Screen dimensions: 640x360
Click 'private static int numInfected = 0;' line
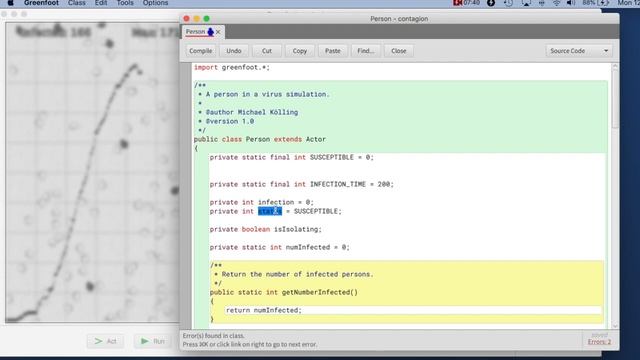(280, 247)
